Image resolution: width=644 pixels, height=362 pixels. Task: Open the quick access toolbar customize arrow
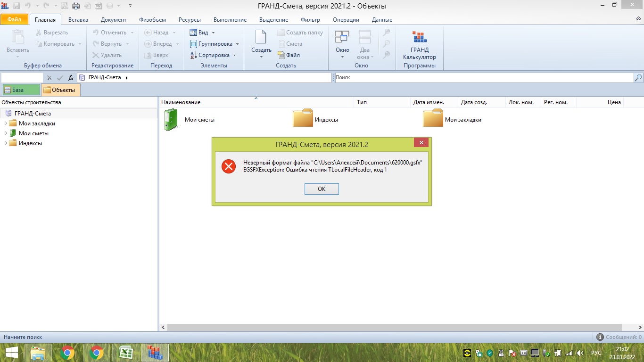130,6
